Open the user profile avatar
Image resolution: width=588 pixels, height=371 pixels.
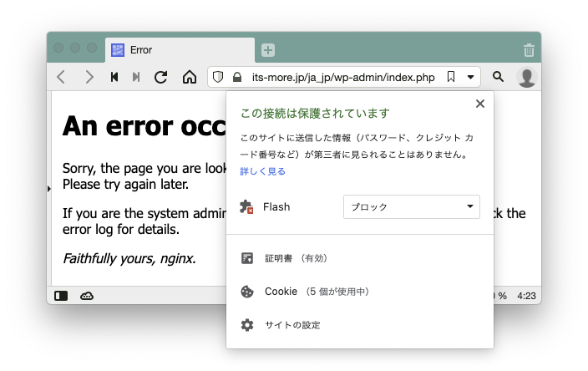(x=526, y=78)
